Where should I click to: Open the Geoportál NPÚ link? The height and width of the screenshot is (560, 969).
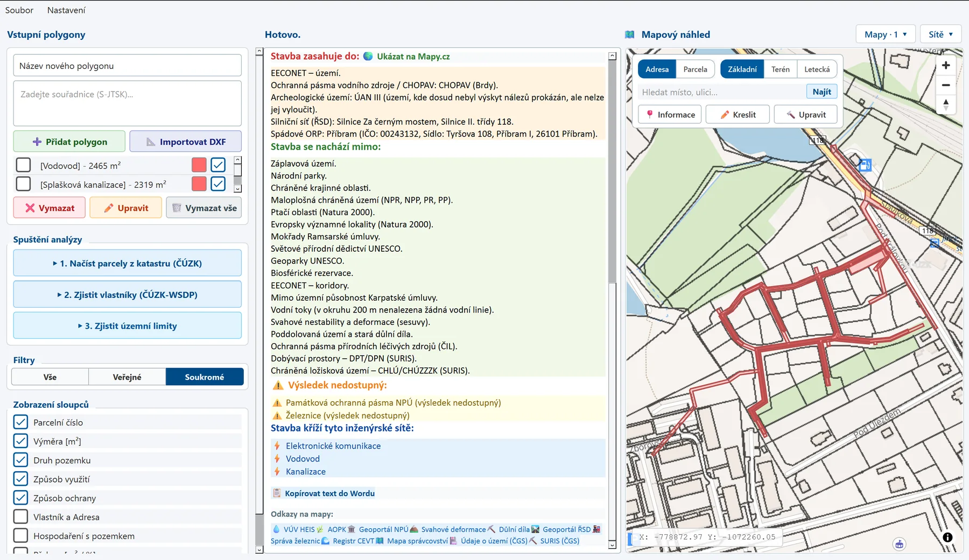(x=383, y=529)
